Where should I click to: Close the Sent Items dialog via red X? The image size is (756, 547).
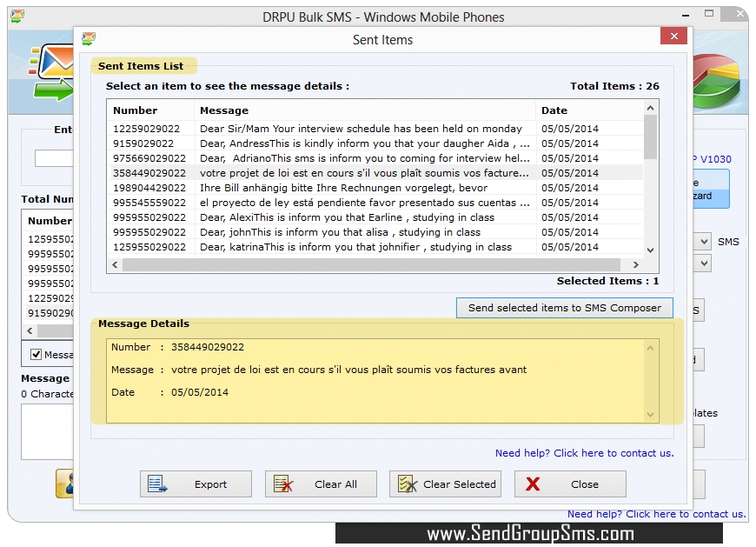(673, 37)
